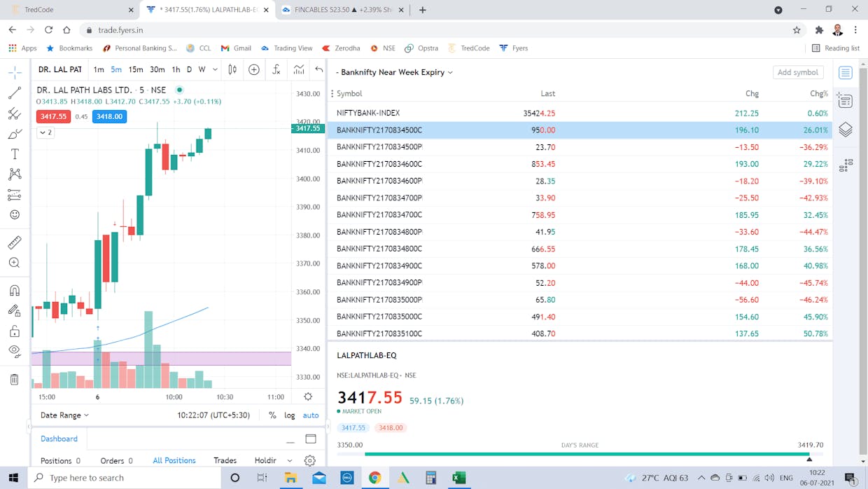
Task: Switch to the Orders tab
Action: point(116,460)
